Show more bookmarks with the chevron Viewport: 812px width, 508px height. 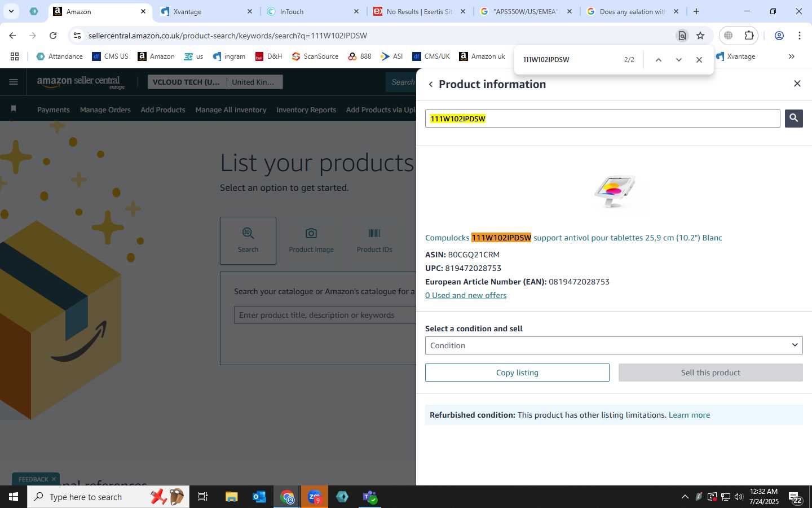point(792,56)
